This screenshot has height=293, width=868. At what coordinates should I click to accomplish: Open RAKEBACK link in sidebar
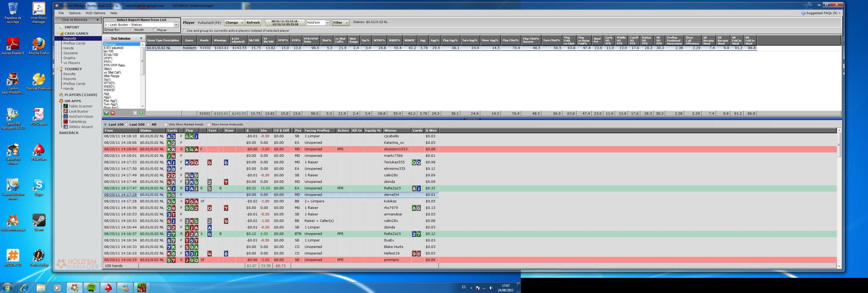coord(69,133)
